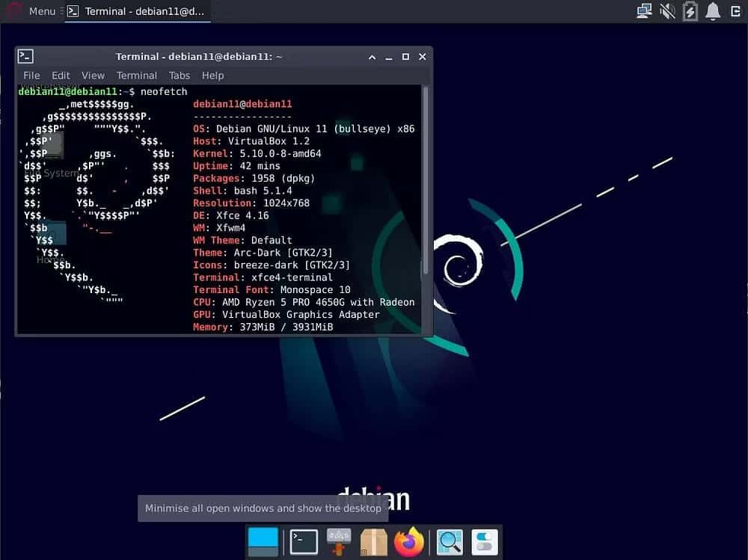Launch the Terminal emulator from the dock
The width and height of the screenshot is (748, 560).
(x=304, y=542)
